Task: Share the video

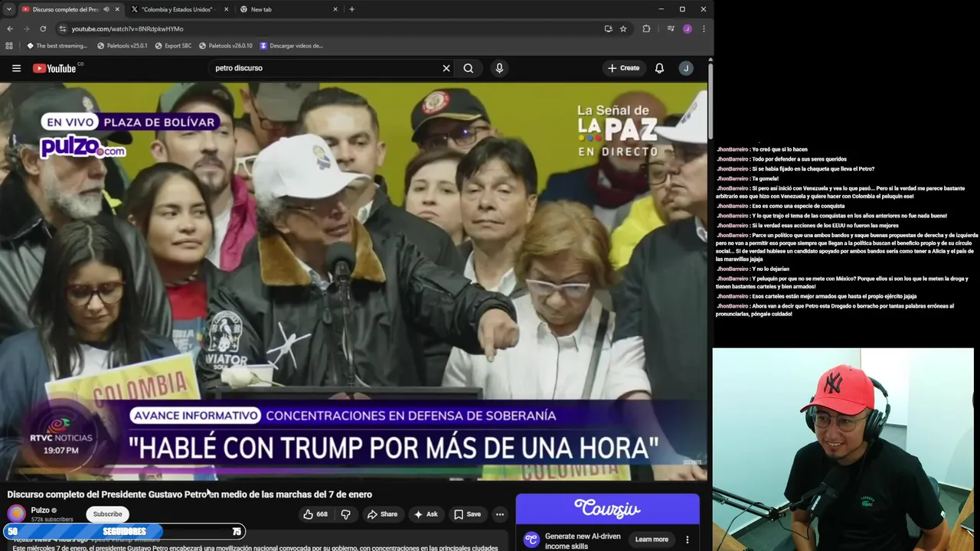Action: coord(382,514)
